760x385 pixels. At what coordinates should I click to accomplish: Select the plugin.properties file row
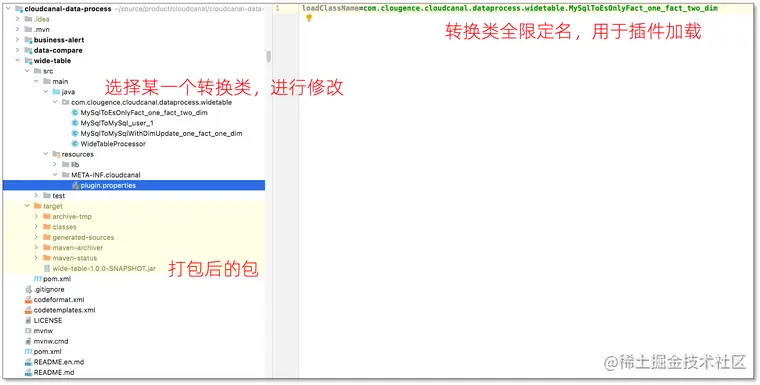pos(134,185)
